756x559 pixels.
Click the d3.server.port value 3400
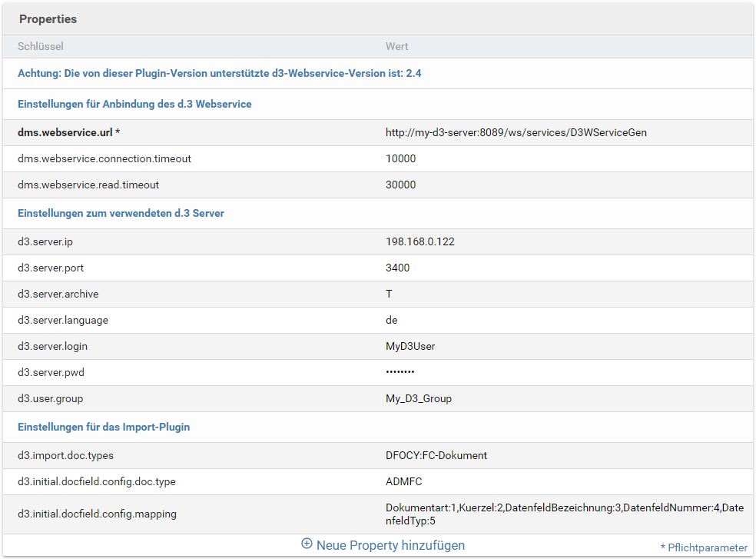[x=397, y=268]
